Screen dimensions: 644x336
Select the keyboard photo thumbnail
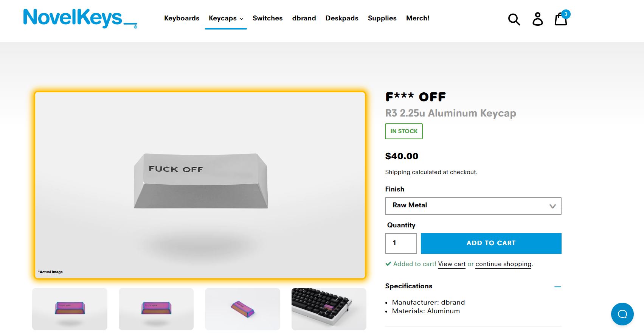[x=329, y=309]
